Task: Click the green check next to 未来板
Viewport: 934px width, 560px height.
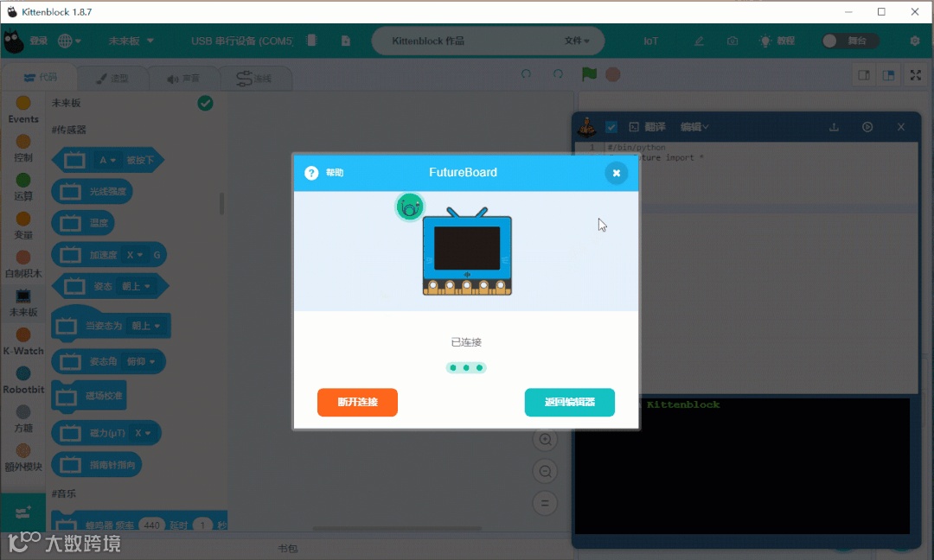Action: click(x=206, y=103)
